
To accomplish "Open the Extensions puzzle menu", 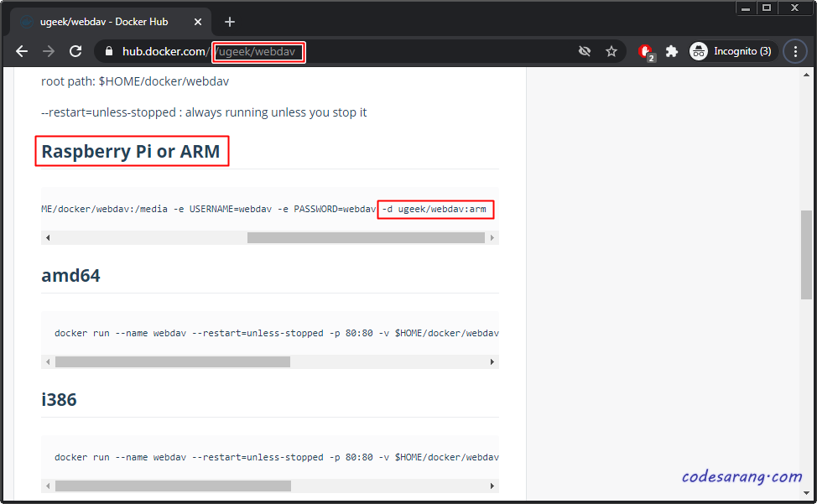I will 672,51.
